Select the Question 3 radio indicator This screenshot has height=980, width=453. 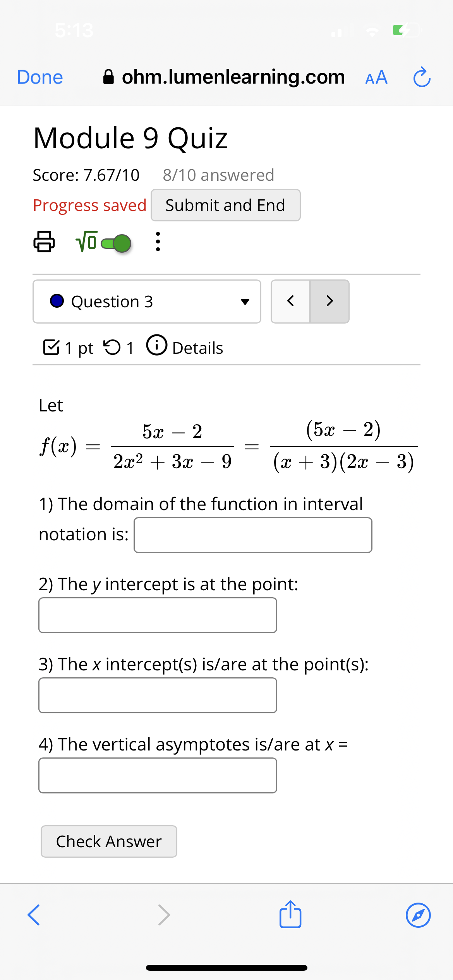click(x=57, y=302)
